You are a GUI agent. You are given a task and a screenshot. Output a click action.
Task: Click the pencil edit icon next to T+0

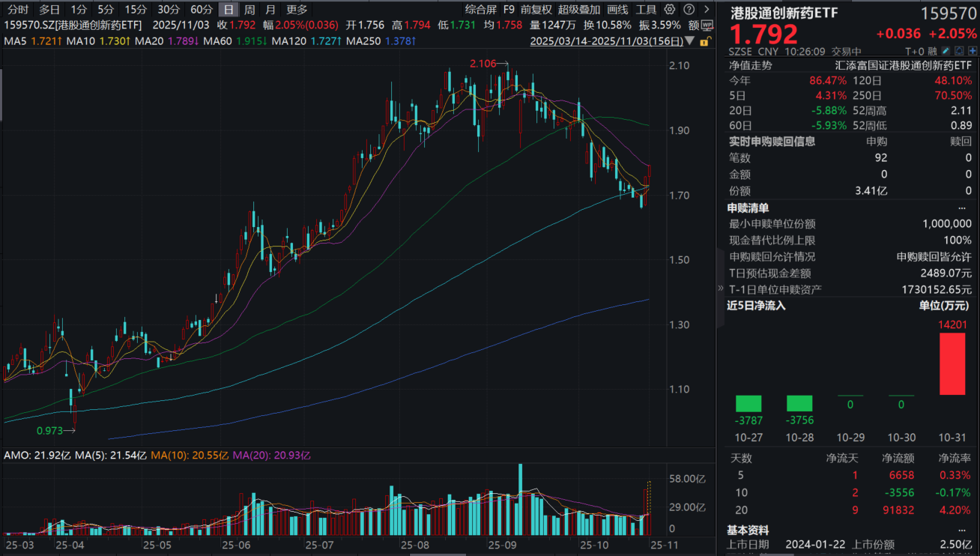[x=946, y=51]
